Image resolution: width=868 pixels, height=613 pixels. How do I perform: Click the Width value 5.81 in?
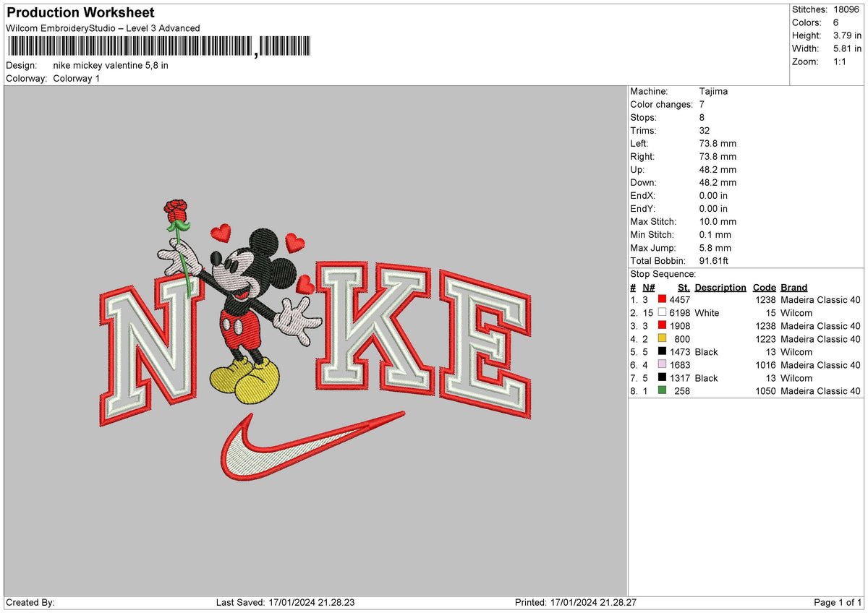click(847, 48)
